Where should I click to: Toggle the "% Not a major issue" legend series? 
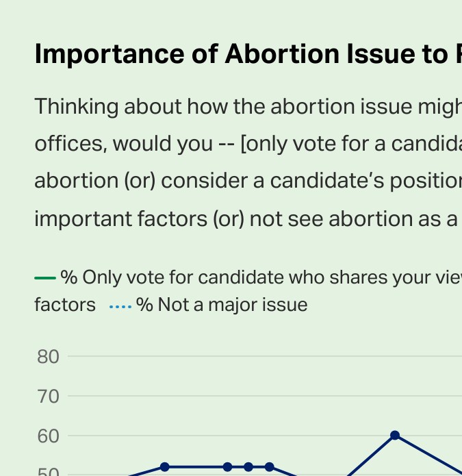tap(222, 305)
